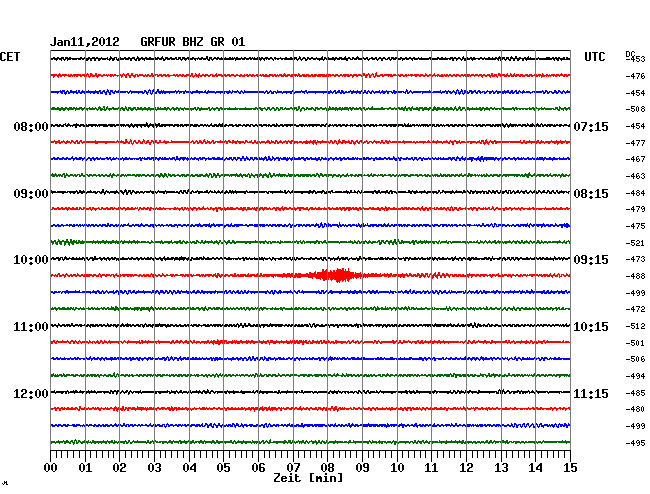Click the DC offset value "-521"
This screenshot has height=494, width=650.
pyautogui.click(x=635, y=243)
